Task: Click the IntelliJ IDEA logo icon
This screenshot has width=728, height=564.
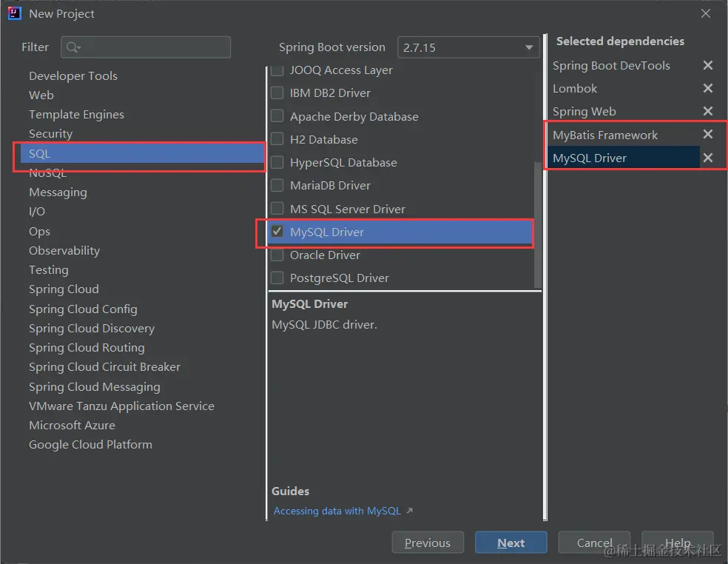Action: 14,13
